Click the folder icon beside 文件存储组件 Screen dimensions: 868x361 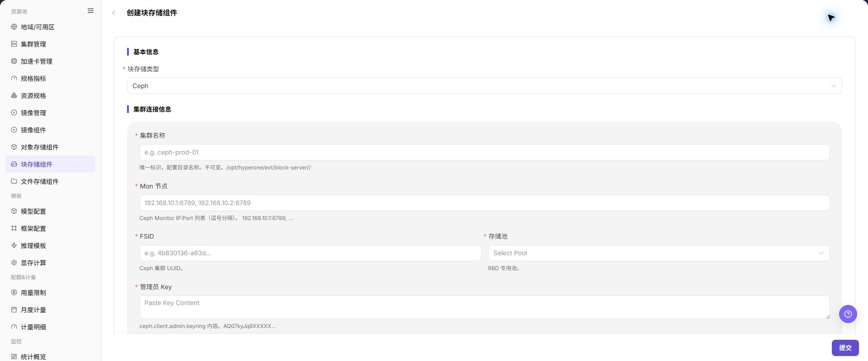click(x=14, y=182)
